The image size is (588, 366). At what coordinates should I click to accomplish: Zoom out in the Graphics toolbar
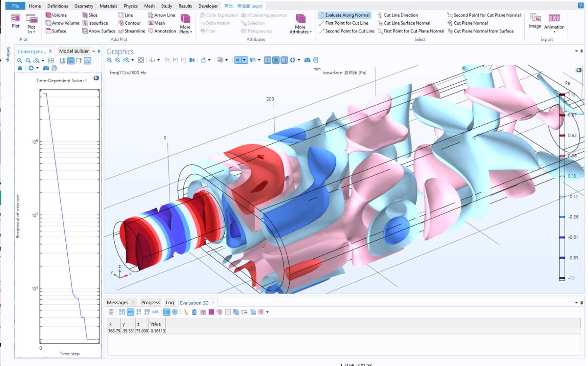[118, 60]
